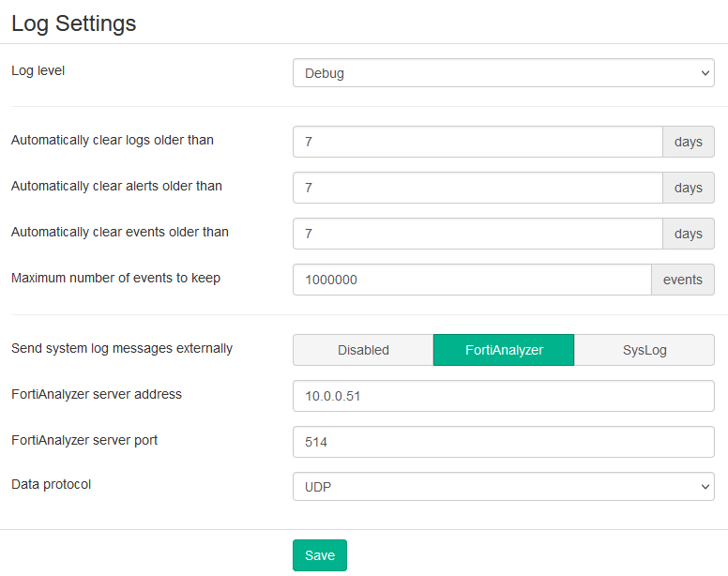Viewport: 728px width, 576px height.
Task: Click the Data protocol chevron arrow
Action: (x=705, y=487)
